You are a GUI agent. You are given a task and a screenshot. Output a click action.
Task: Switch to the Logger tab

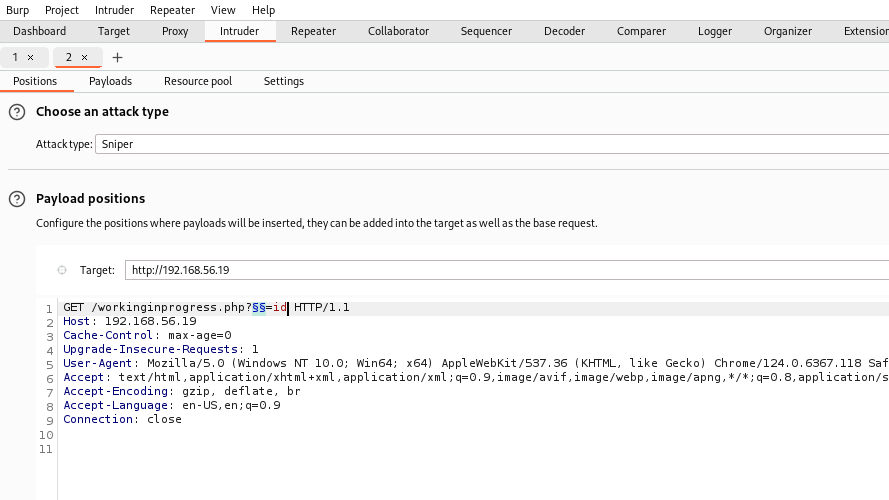(x=715, y=31)
